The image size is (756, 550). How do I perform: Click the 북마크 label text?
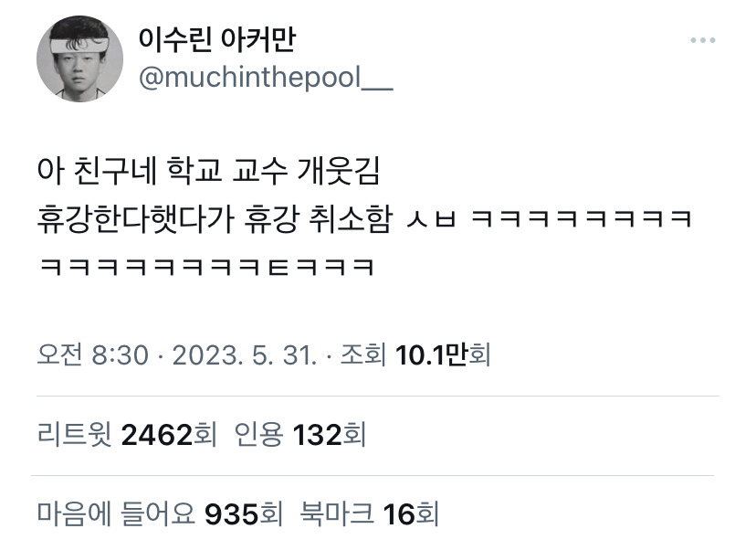(x=337, y=513)
